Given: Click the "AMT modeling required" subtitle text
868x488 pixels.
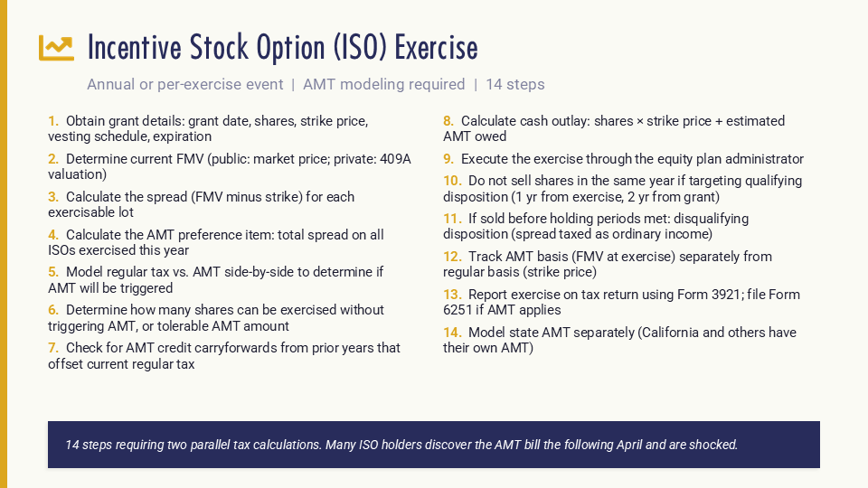Looking at the screenshot, I should tap(384, 85).
